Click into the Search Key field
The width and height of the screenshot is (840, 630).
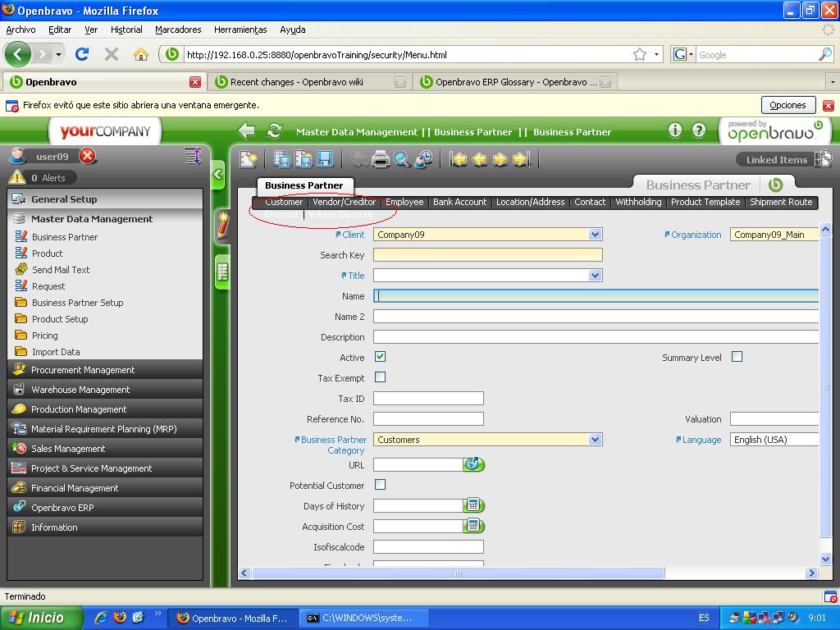coord(487,255)
